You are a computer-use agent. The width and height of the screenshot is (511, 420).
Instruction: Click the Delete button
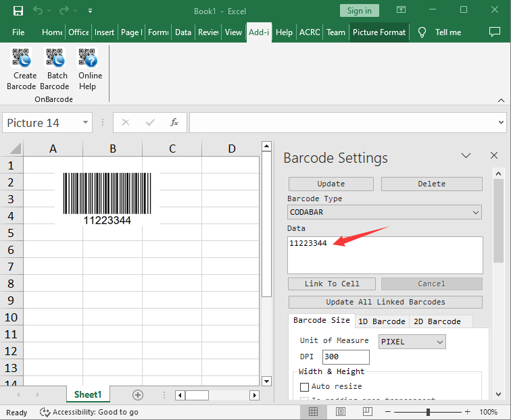coord(431,184)
